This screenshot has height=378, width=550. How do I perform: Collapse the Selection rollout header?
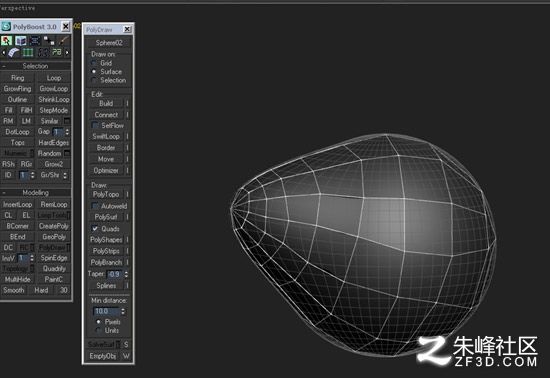(36, 66)
